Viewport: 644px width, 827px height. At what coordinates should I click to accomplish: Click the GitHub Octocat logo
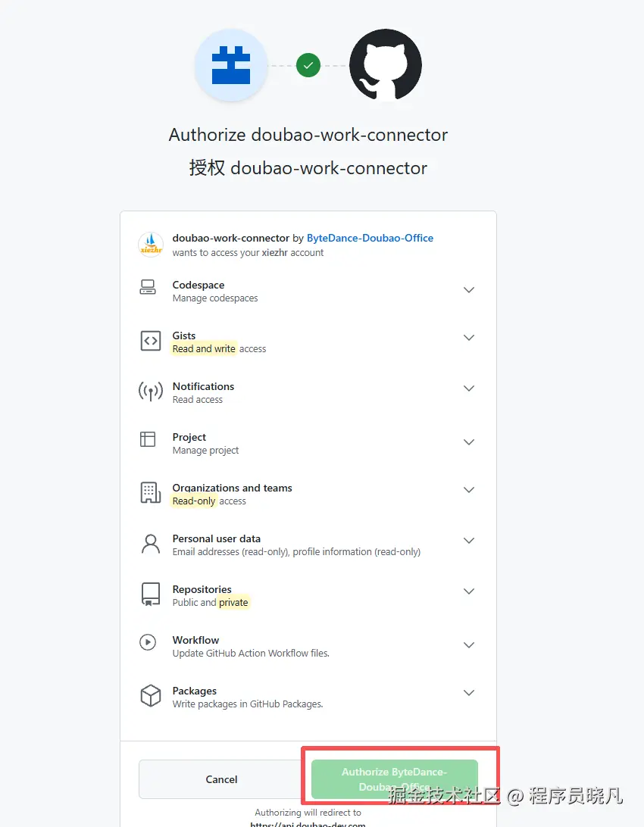386,65
